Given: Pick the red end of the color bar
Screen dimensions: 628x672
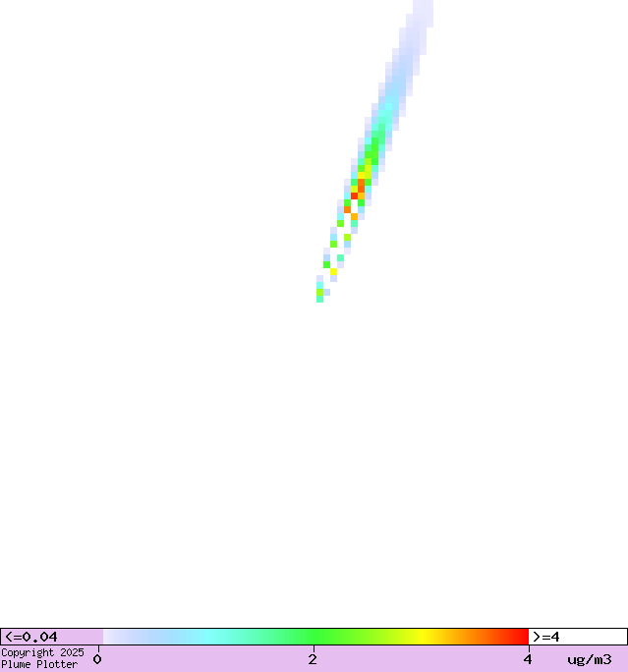Looking at the screenshot, I should tap(519, 637).
